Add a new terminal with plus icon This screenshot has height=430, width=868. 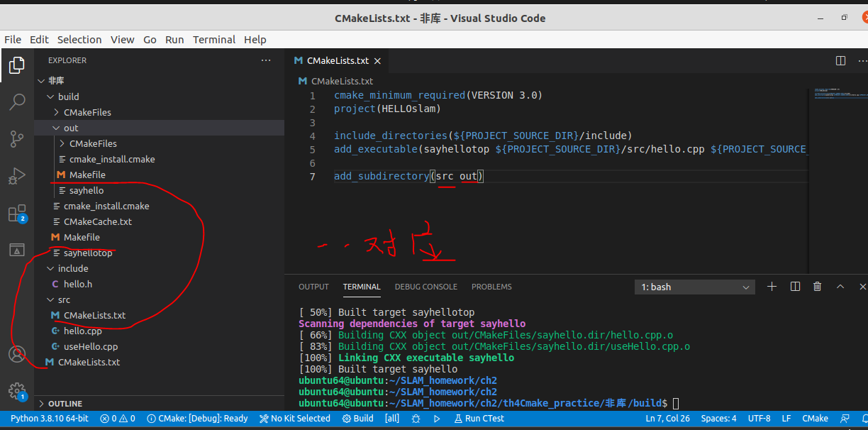coord(772,287)
